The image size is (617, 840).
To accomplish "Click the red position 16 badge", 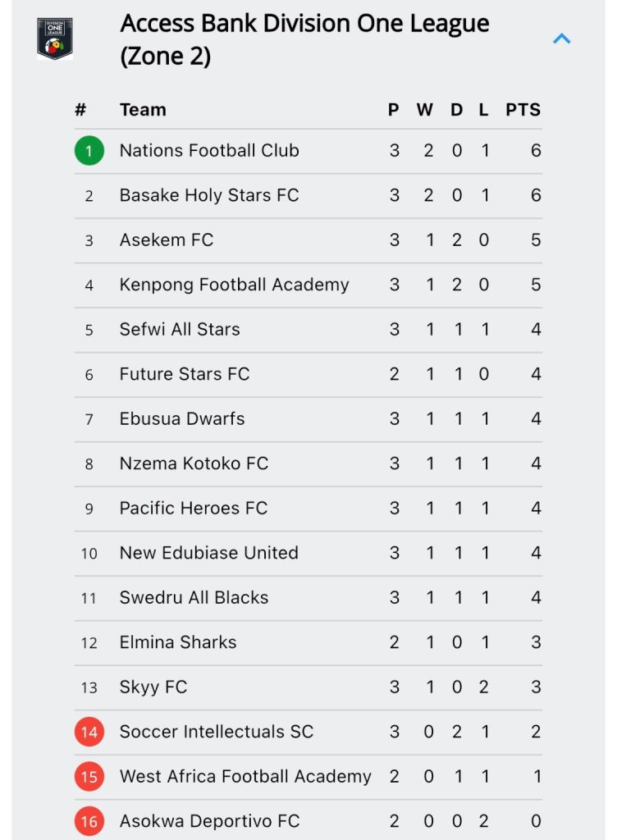I will tap(89, 820).
